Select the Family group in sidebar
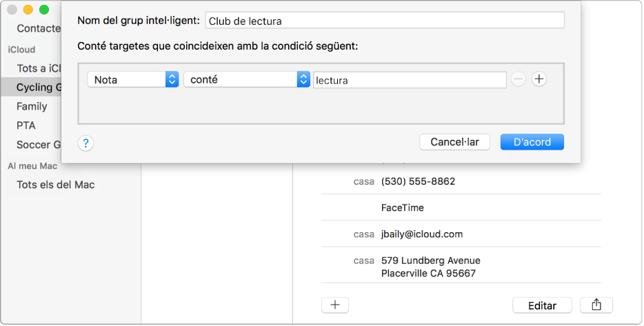 pyautogui.click(x=32, y=106)
